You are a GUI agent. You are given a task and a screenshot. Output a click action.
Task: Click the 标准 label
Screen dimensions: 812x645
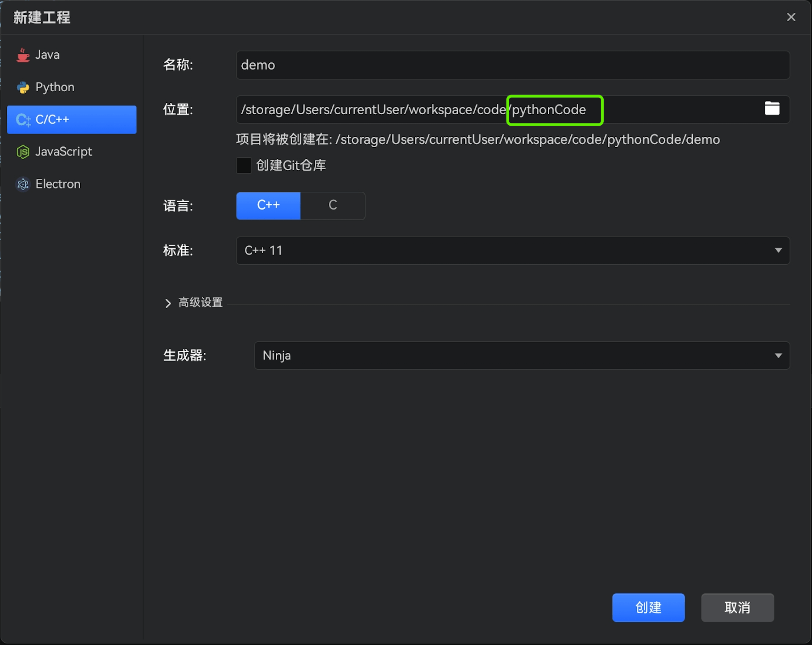pos(178,250)
